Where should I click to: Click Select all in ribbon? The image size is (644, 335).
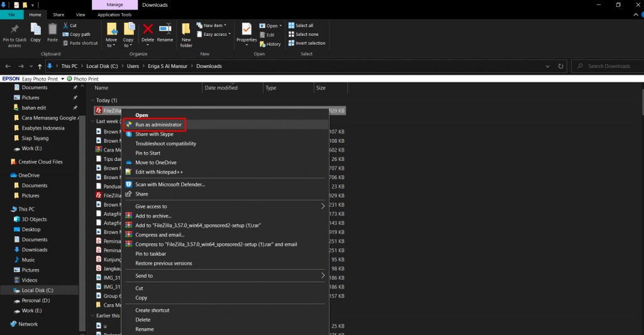(301, 25)
